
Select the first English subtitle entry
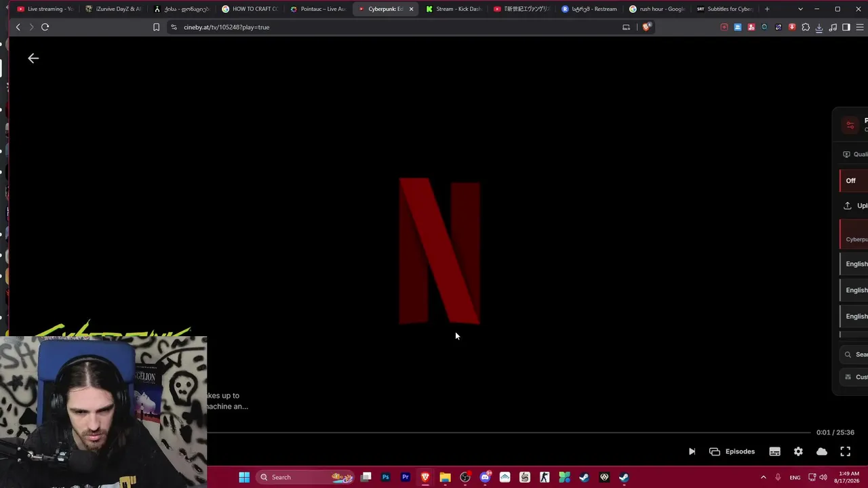[x=854, y=264]
